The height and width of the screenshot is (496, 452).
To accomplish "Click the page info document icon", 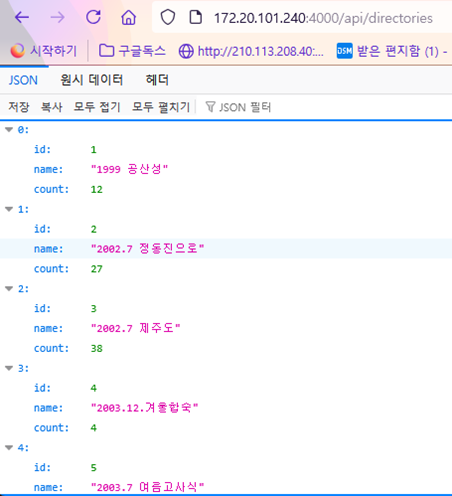I will tap(195, 17).
